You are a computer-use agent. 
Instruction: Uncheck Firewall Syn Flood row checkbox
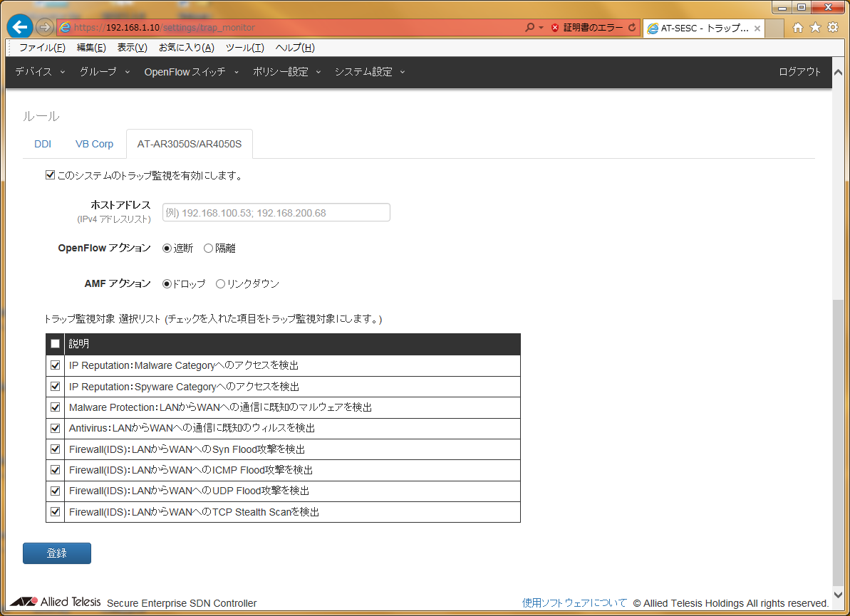click(56, 449)
